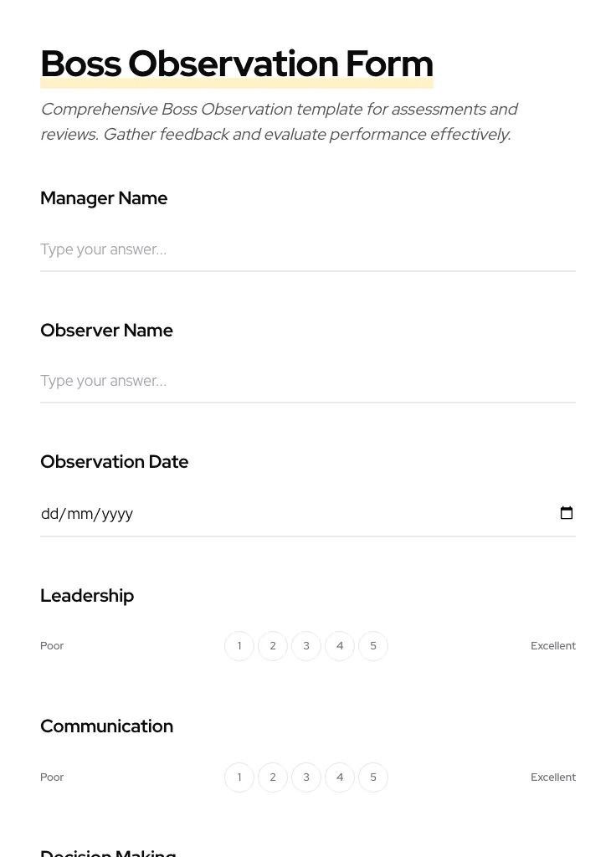Click the Observation Date label
Image resolution: width=616 pixels, height=857 pixels.
[115, 462]
